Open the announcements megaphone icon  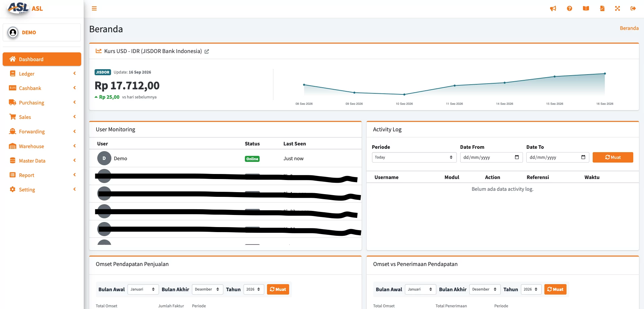pos(553,8)
